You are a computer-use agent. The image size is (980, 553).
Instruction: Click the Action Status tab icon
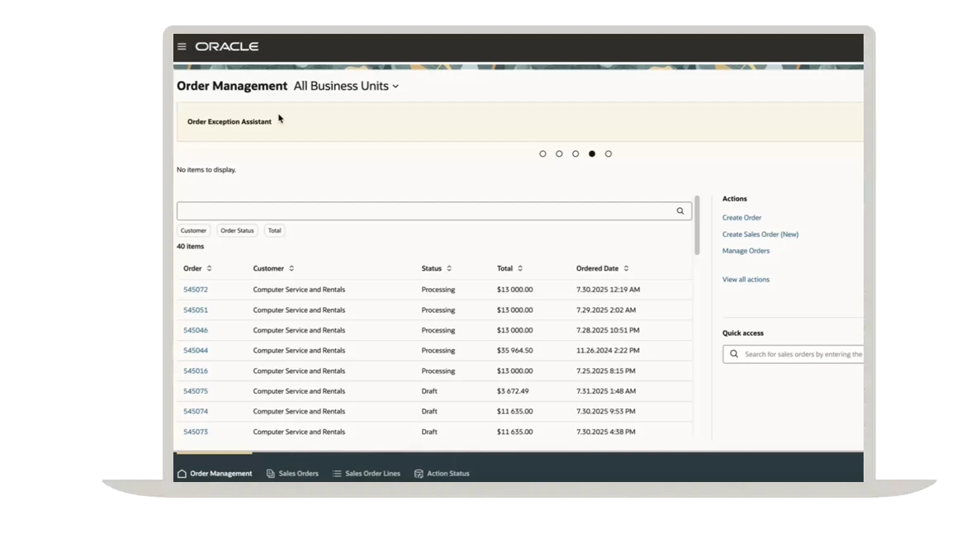click(x=419, y=474)
